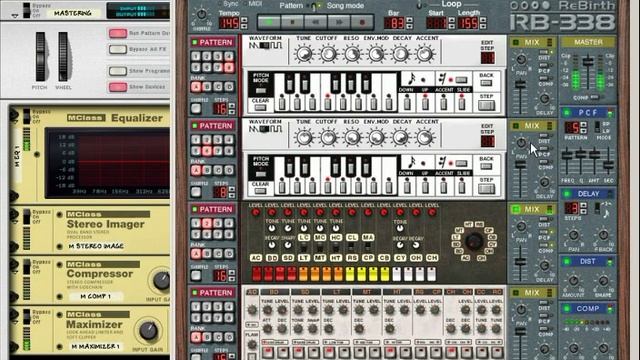
Task: Toggle Show Devices button
Action: [x=118, y=87]
